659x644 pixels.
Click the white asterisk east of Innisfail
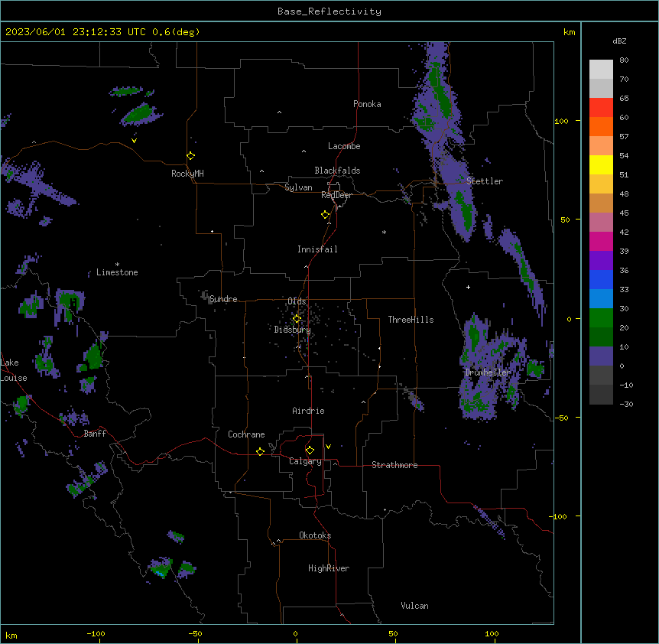tap(384, 232)
